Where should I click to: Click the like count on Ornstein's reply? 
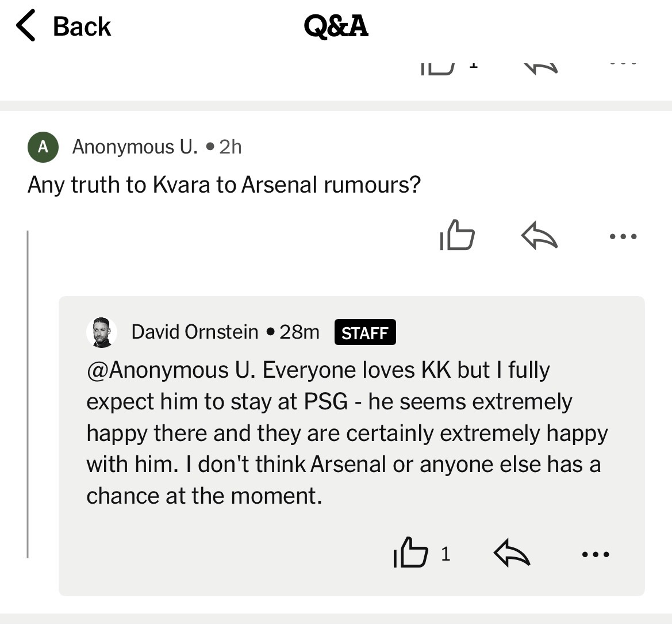click(446, 554)
